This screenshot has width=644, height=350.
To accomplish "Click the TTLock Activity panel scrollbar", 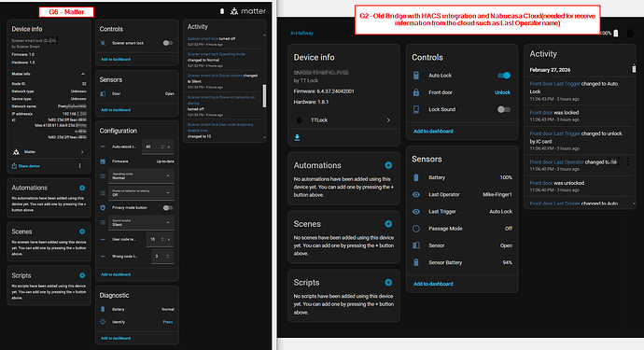I will tap(634, 69).
